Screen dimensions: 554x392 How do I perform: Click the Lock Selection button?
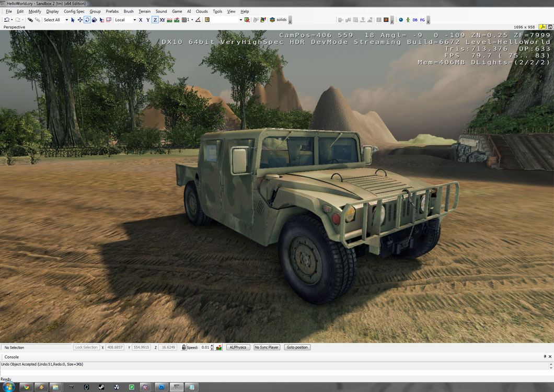[x=86, y=347]
